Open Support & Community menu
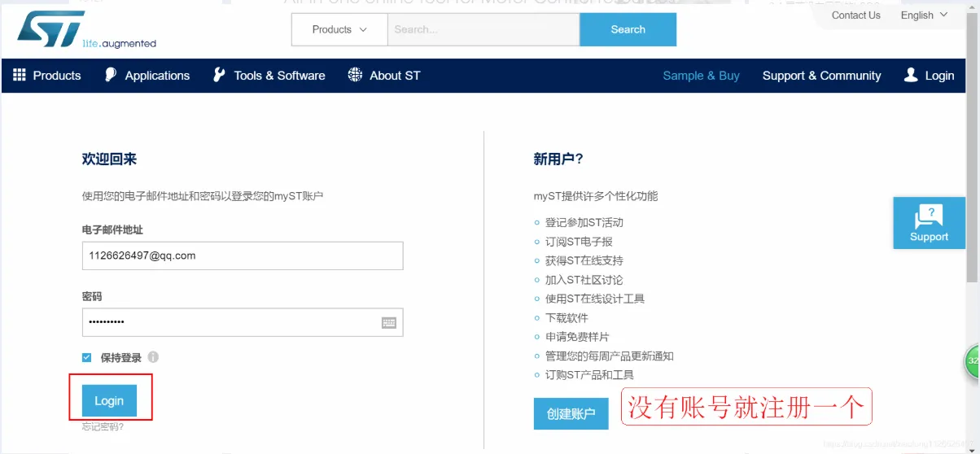 (821, 76)
